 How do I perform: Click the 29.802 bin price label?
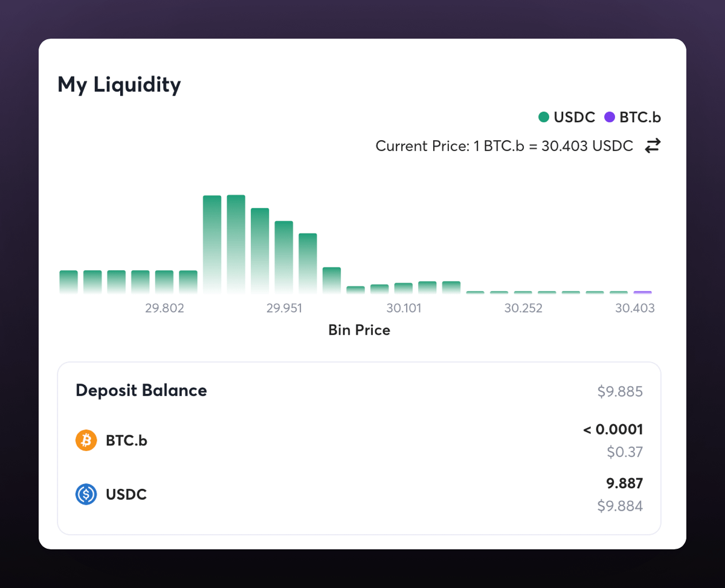pos(164,308)
